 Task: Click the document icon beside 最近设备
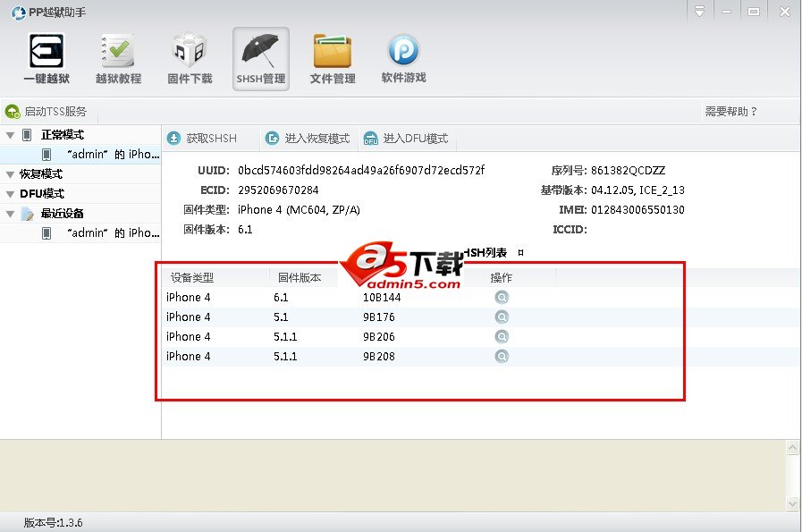(27, 214)
